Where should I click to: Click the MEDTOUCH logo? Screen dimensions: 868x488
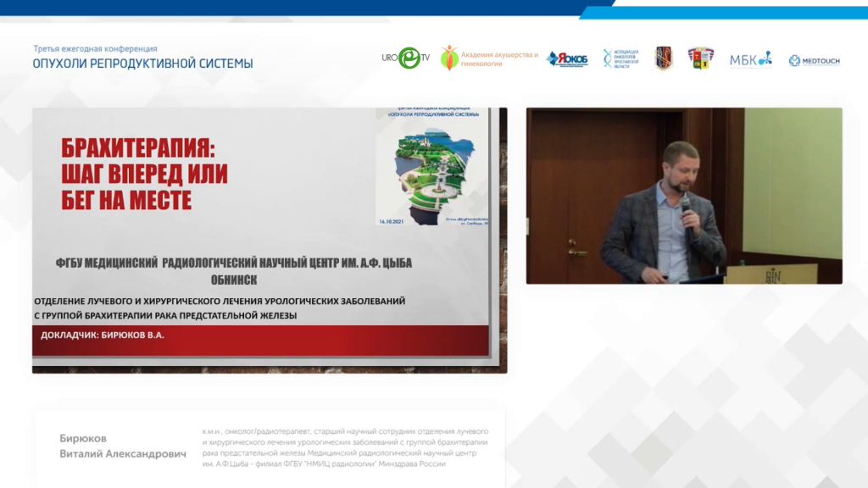[x=814, y=60]
